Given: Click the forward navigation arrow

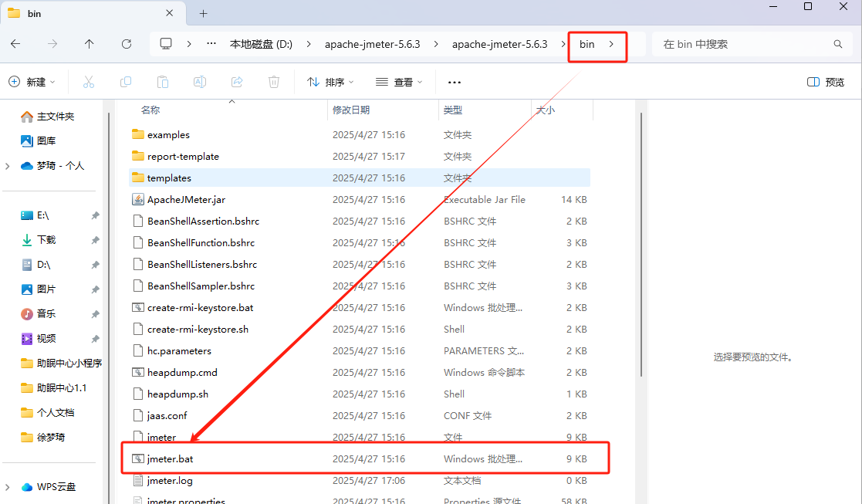Looking at the screenshot, I should [x=52, y=44].
